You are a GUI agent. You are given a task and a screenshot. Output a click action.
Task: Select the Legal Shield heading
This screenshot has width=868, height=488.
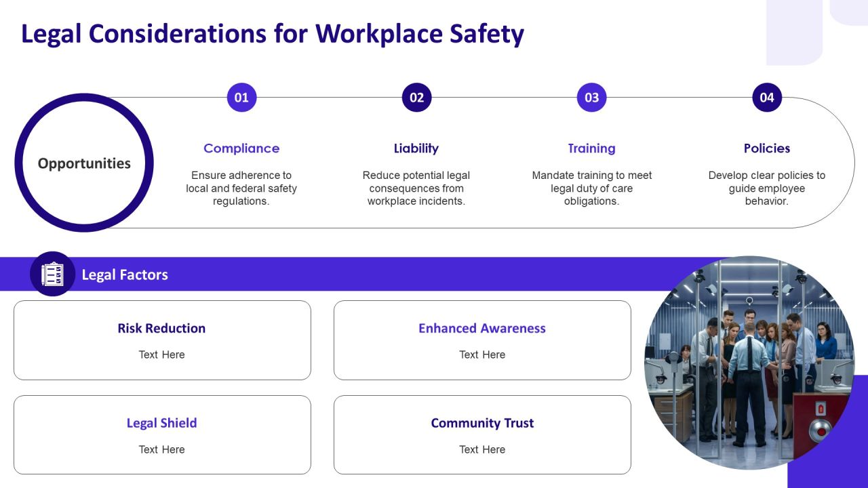tap(161, 423)
